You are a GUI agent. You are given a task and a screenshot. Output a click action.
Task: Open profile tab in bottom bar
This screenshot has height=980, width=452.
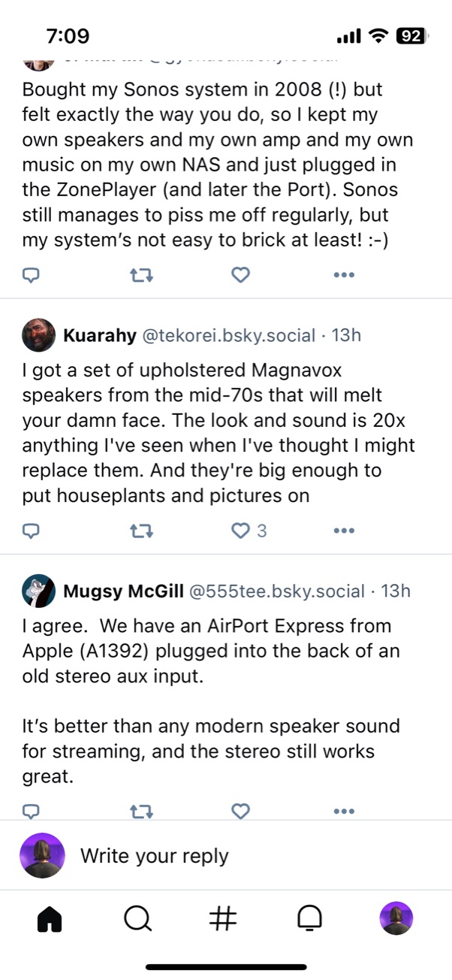396,918
